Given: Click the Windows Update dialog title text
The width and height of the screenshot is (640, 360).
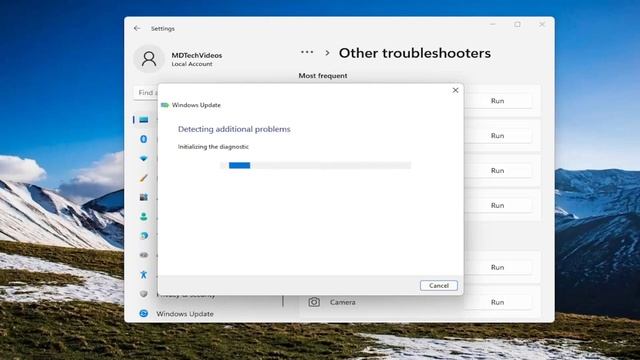Looking at the screenshot, I should pyautogui.click(x=196, y=105).
